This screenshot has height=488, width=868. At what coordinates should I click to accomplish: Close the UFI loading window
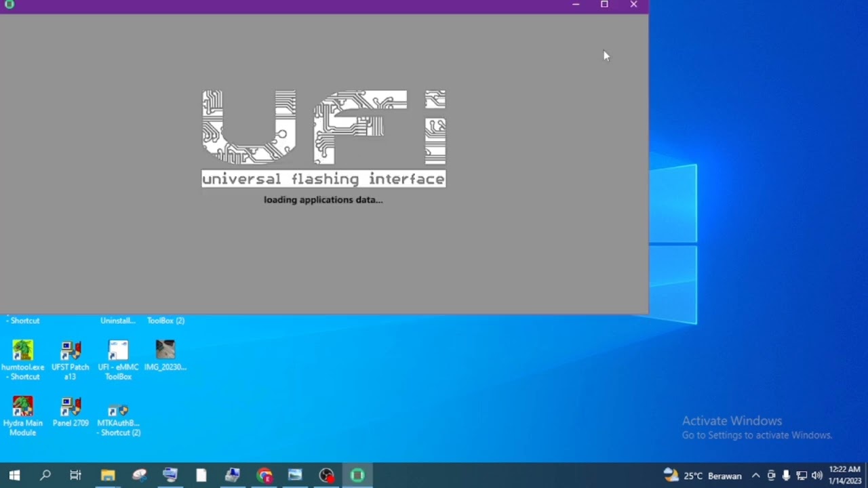[x=633, y=5]
